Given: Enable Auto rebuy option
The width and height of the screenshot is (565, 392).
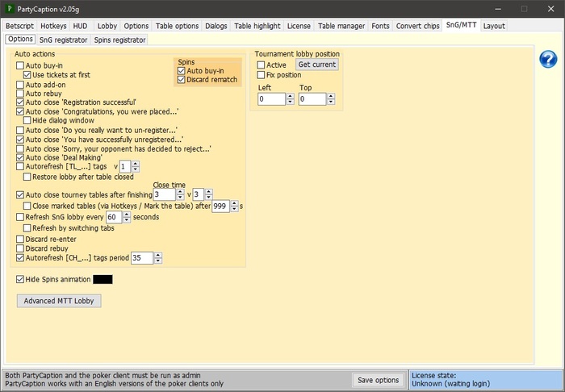Looking at the screenshot, I should 20,94.
